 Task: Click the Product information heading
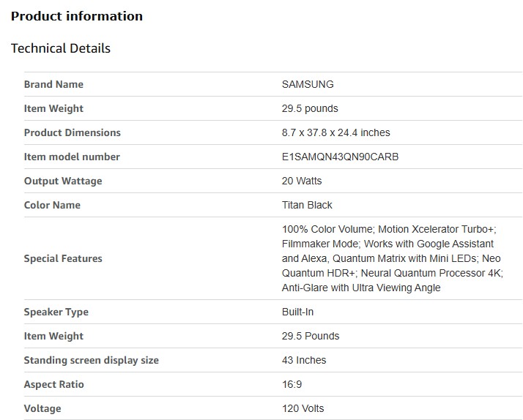pyautogui.click(x=77, y=16)
